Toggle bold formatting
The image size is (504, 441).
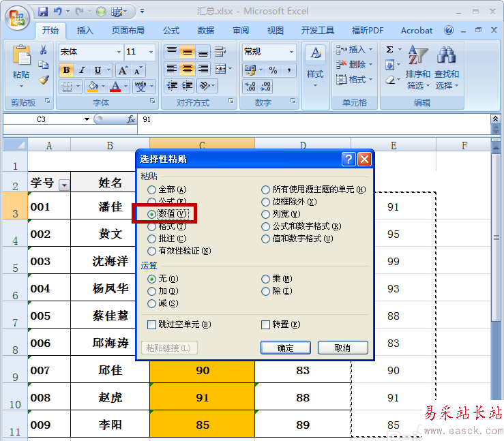click(67, 70)
